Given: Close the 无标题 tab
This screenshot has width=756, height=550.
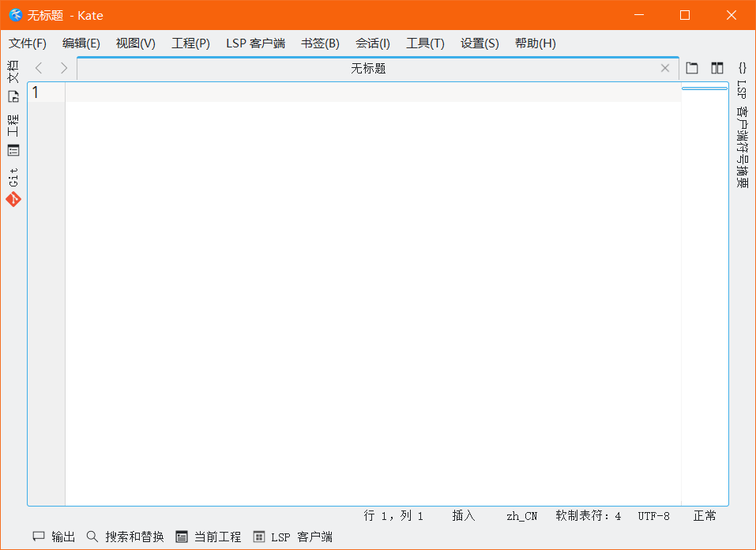Looking at the screenshot, I should pos(665,69).
